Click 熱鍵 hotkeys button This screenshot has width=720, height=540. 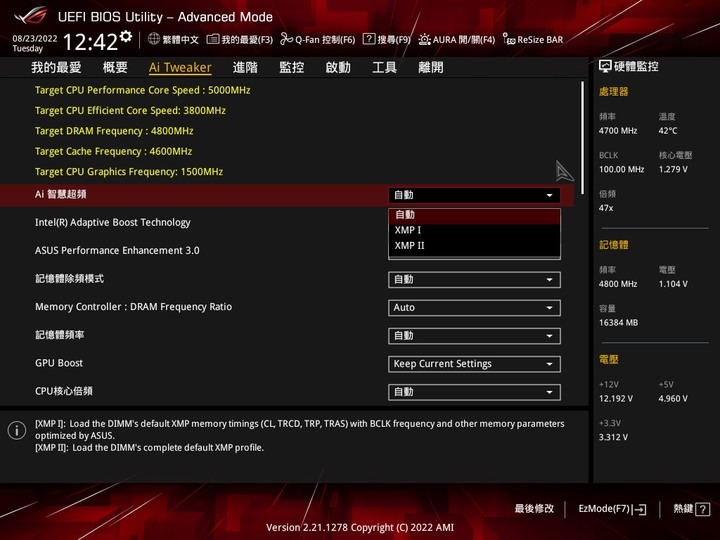(692, 509)
